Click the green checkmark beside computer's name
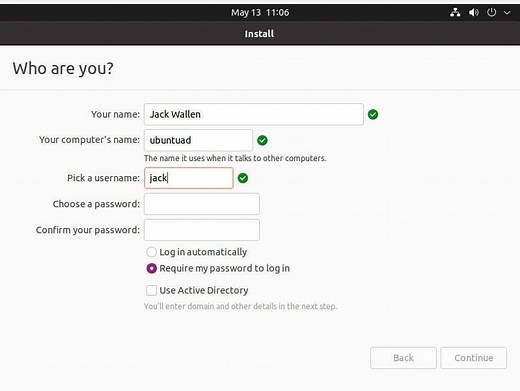This screenshot has height=391, width=520. click(262, 140)
